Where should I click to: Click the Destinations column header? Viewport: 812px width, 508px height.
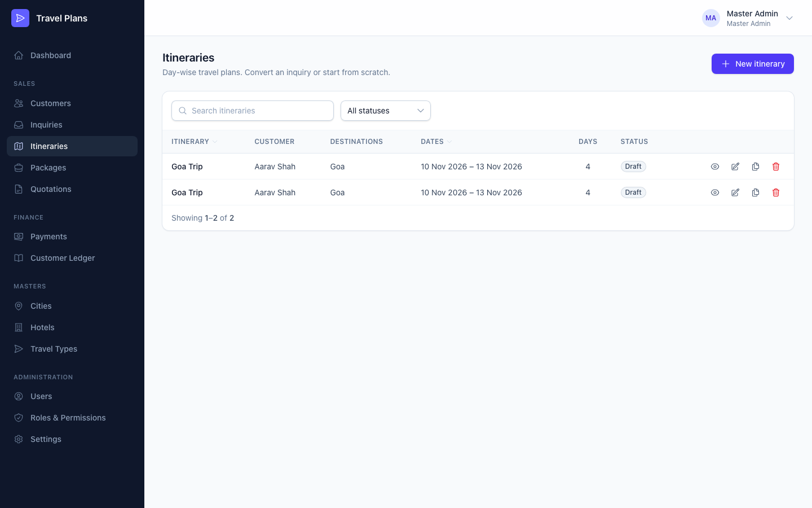(x=356, y=142)
